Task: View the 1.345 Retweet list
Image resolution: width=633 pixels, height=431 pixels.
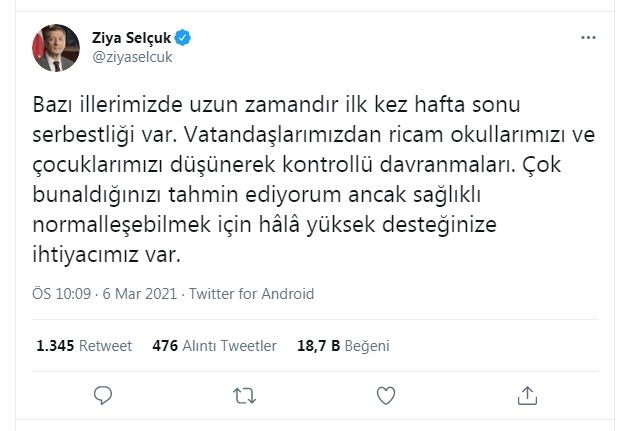Action: [84, 345]
